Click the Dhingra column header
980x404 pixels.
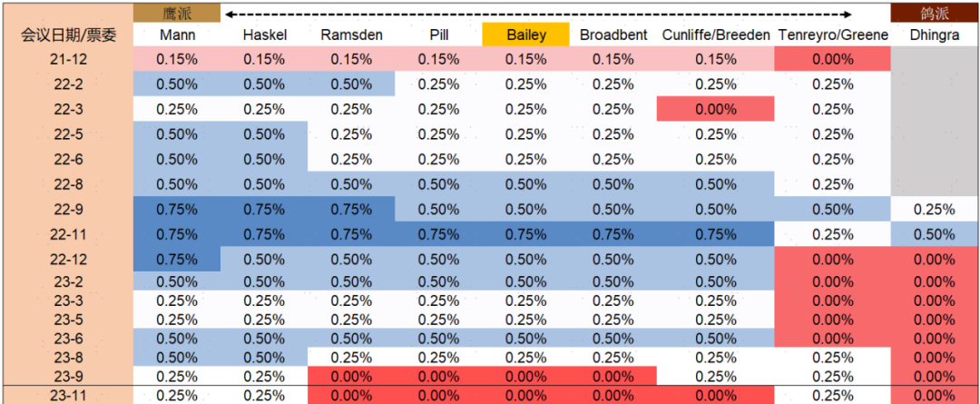(935, 35)
